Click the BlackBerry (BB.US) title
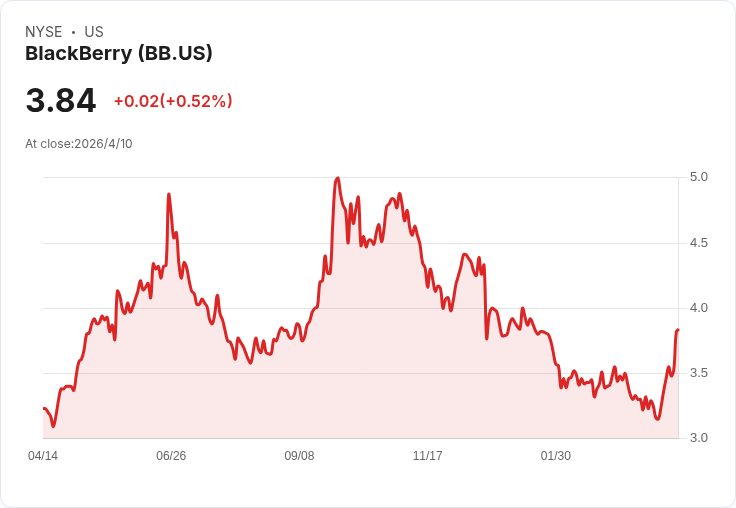Screen dimensions: 736x508 (x=119, y=53)
